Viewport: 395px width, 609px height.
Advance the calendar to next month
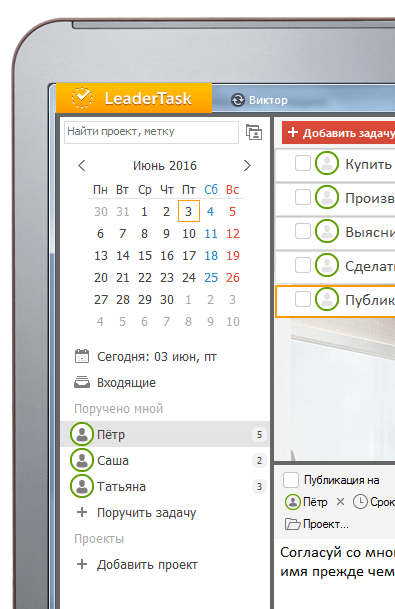click(247, 165)
